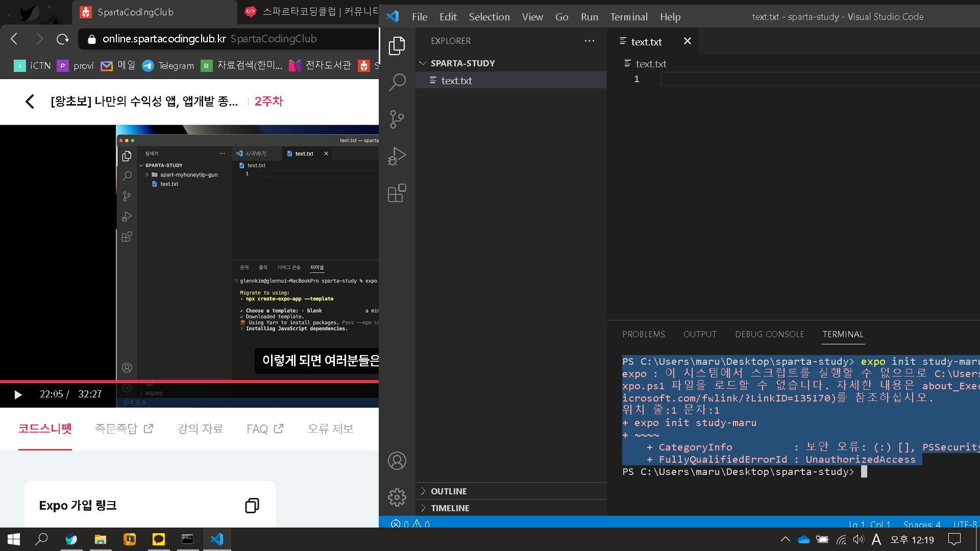Screen dimensions: 980x551
Task: Close the text.txt editor tab
Action: tap(688, 41)
